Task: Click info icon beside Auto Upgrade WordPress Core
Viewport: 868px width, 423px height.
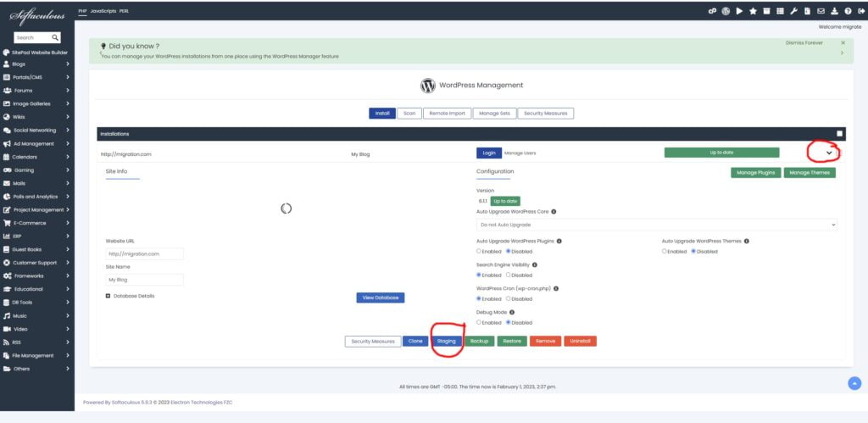Action: [x=554, y=212]
